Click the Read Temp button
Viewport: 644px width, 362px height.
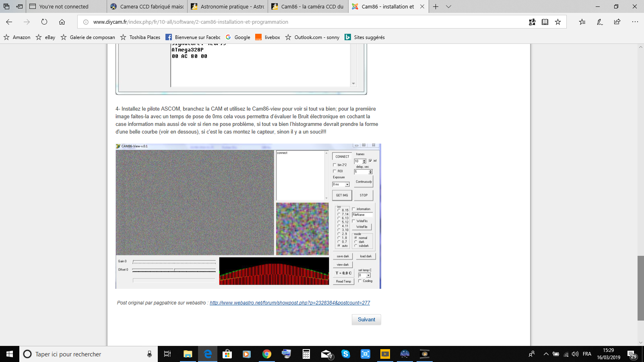pyautogui.click(x=343, y=282)
